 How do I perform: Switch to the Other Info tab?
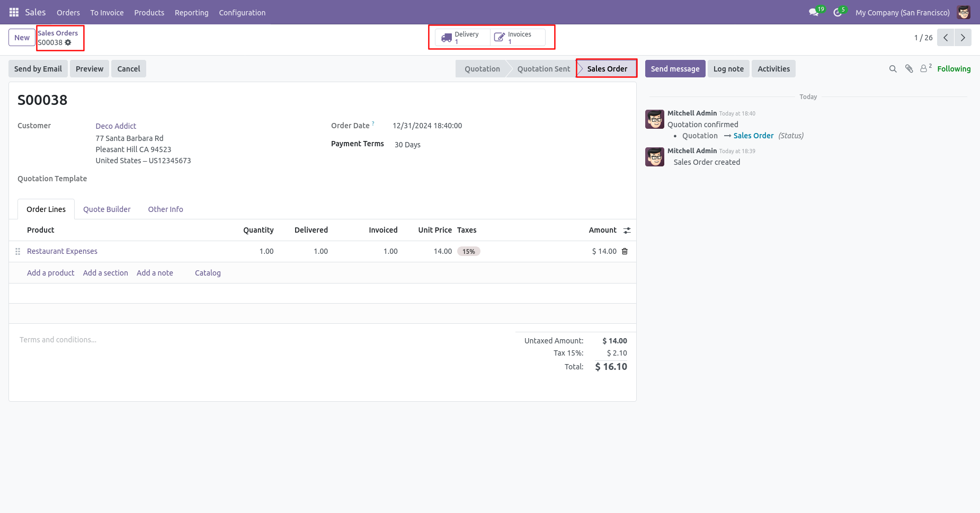[165, 209]
